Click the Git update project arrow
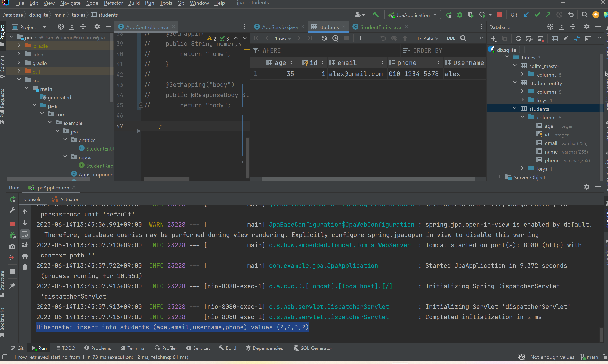The width and height of the screenshot is (608, 364). click(526, 15)
